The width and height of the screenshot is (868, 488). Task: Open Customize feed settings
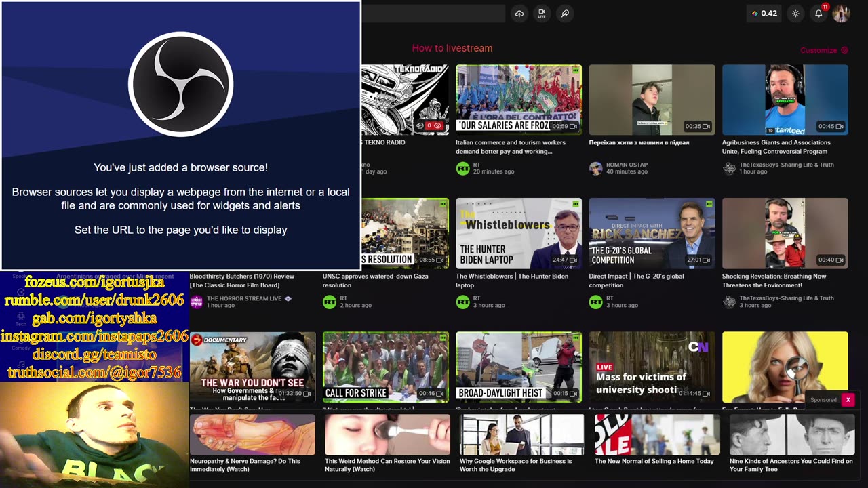click(824, 50)
